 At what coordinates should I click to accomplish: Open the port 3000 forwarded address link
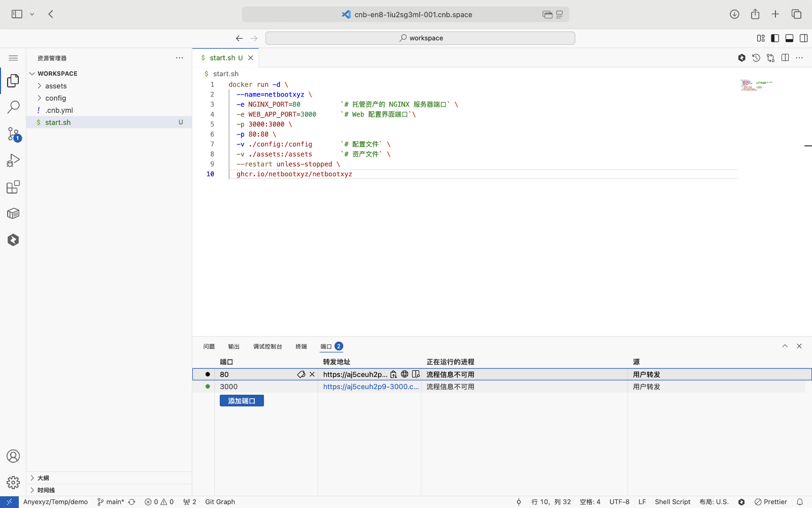(370, 387)
